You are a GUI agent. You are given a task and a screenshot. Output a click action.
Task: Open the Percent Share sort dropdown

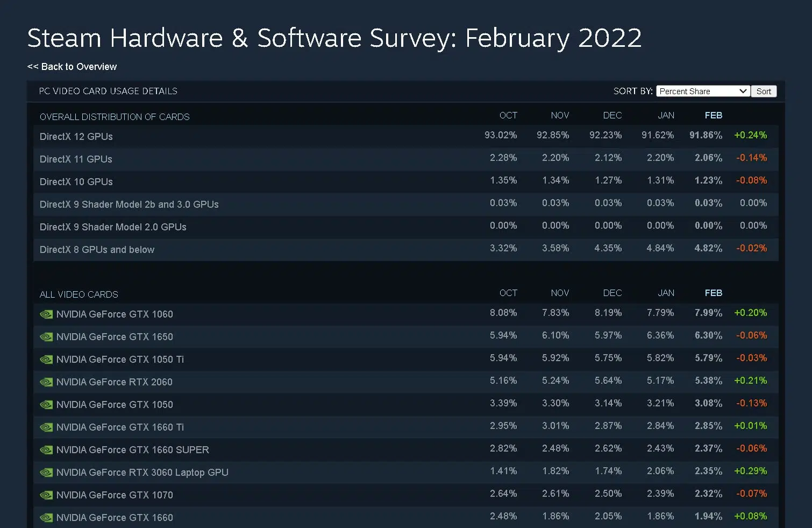pos(702,91)
